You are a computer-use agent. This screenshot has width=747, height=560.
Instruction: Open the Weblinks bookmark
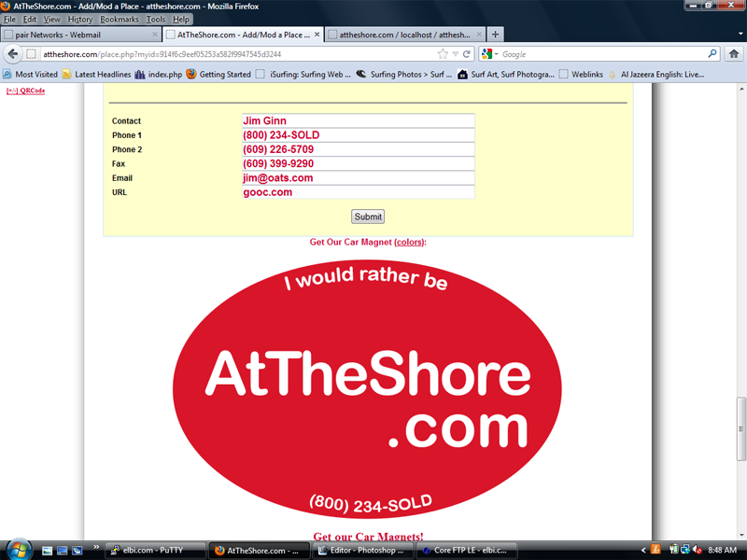click(581, 75)
